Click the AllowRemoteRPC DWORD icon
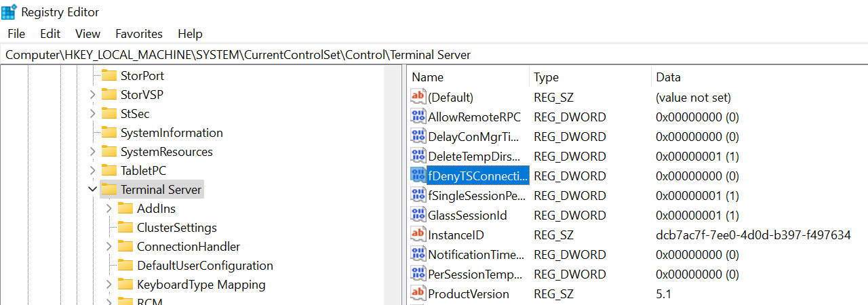Image resolution: width=868 pixels, height=305 pixels. point(418,117)
